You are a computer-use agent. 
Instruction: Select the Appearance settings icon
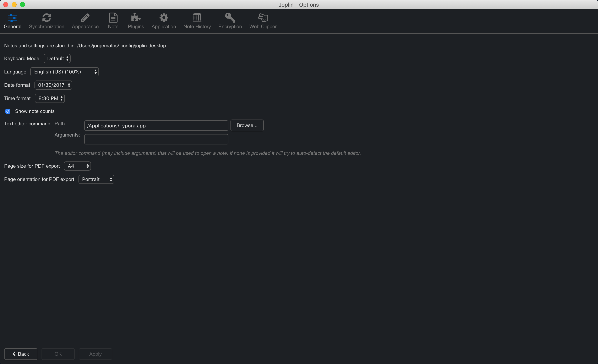click(x=85, y=21)
